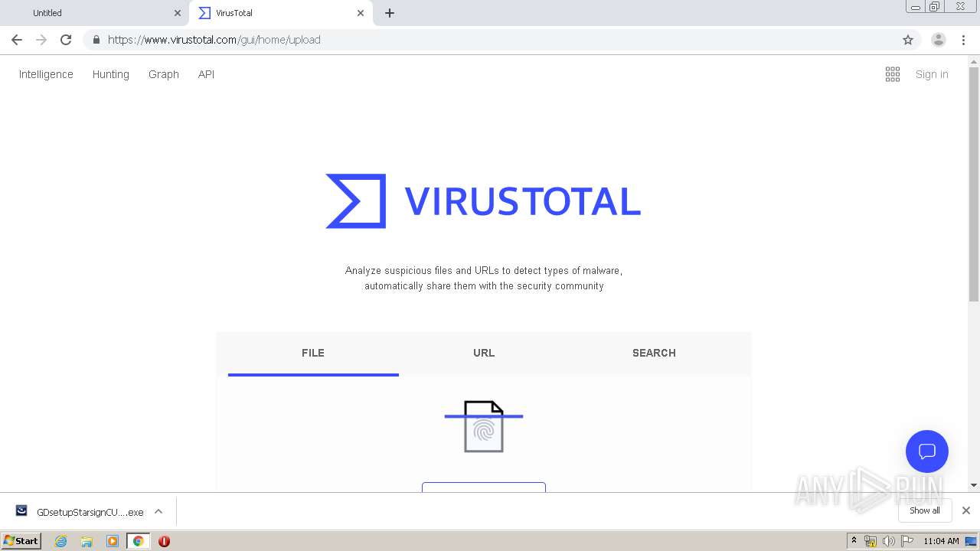The width and height of the screenshot is (980, 551).
Task: Click the padlock site info icon
Action: [x=96, y=40]
